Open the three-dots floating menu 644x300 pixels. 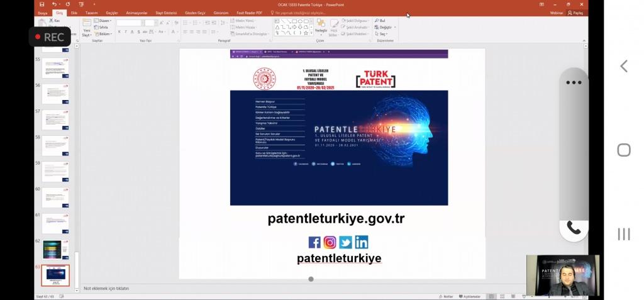(574, 82)
